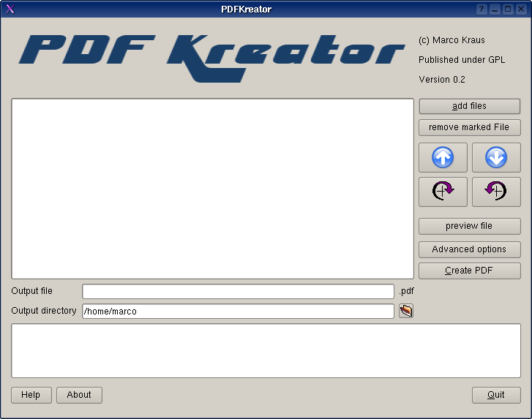Click the '.pdf' extension label
532x419 pixels.
[406, 291]
